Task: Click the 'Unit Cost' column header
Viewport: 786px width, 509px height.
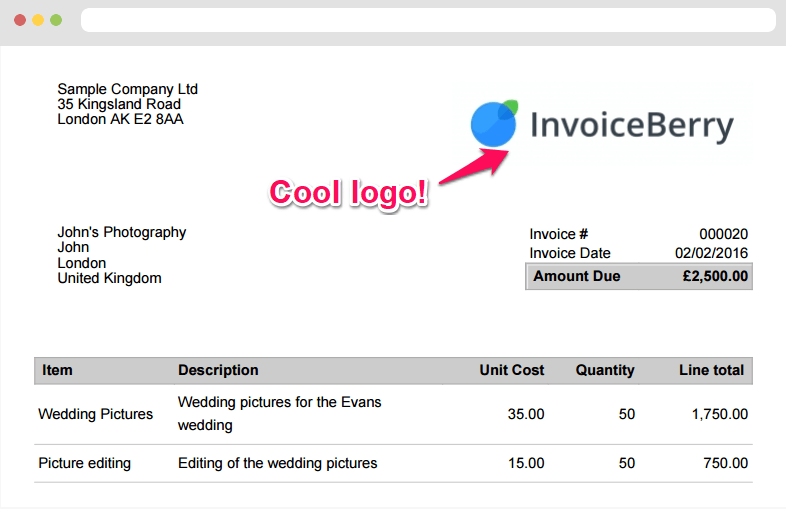Action: (512, 370)
